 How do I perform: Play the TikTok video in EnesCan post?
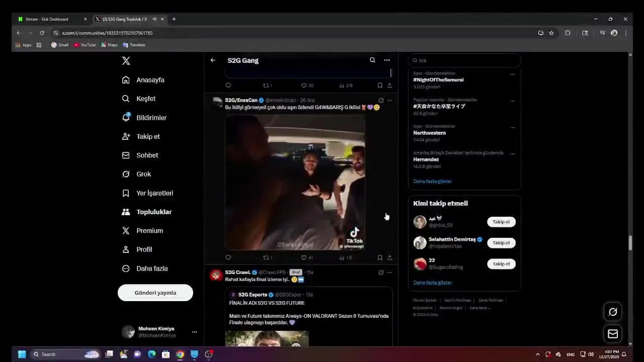(295, 182)
